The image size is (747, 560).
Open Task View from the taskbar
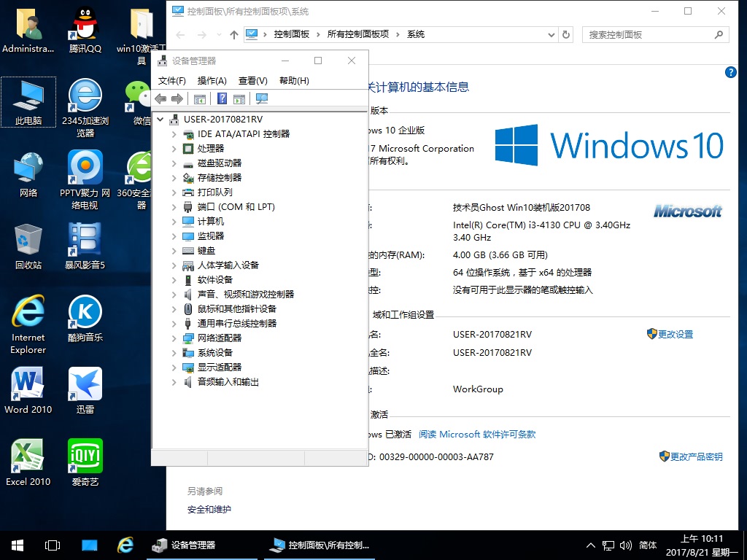[53, 545]
